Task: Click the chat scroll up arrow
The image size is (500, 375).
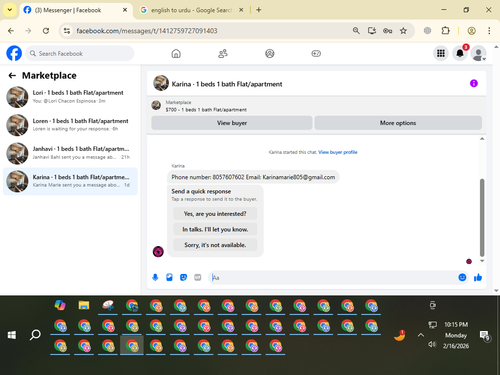Action: click(482, 139)
